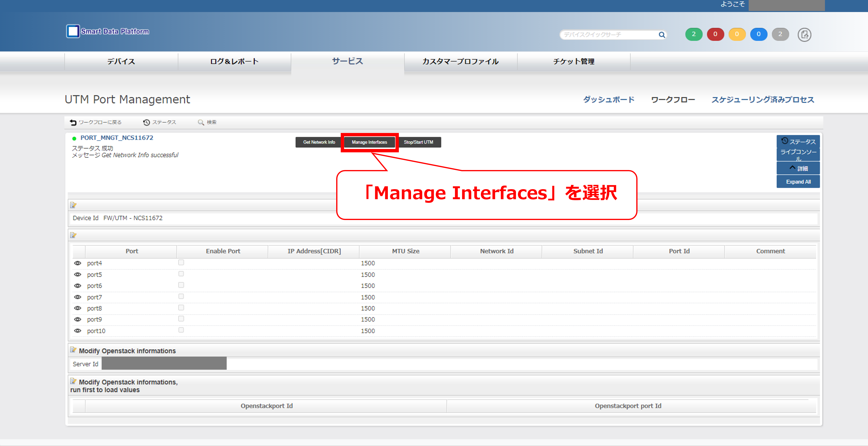Toggle Enable Port checkbox for port7
Viewport: 868px width, 446px height.
tap(181, 296)
